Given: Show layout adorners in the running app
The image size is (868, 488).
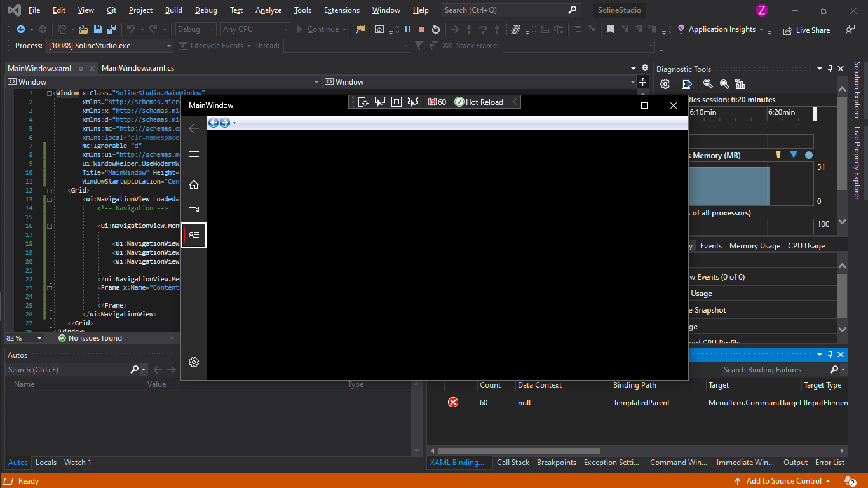Looking at the screenshot, I should [396, 102].
